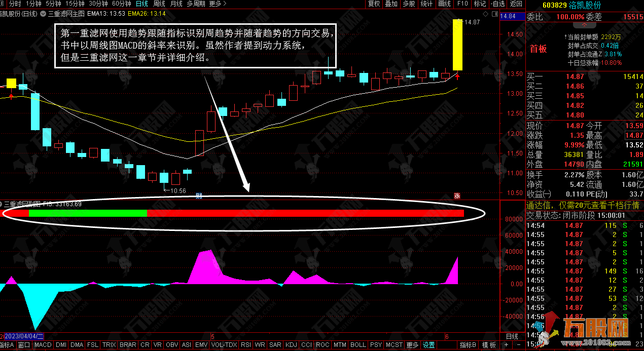Click the 日线 label under the price axis
The width and height of the screenshot is (644, 351).
click(x=513, y=336)
